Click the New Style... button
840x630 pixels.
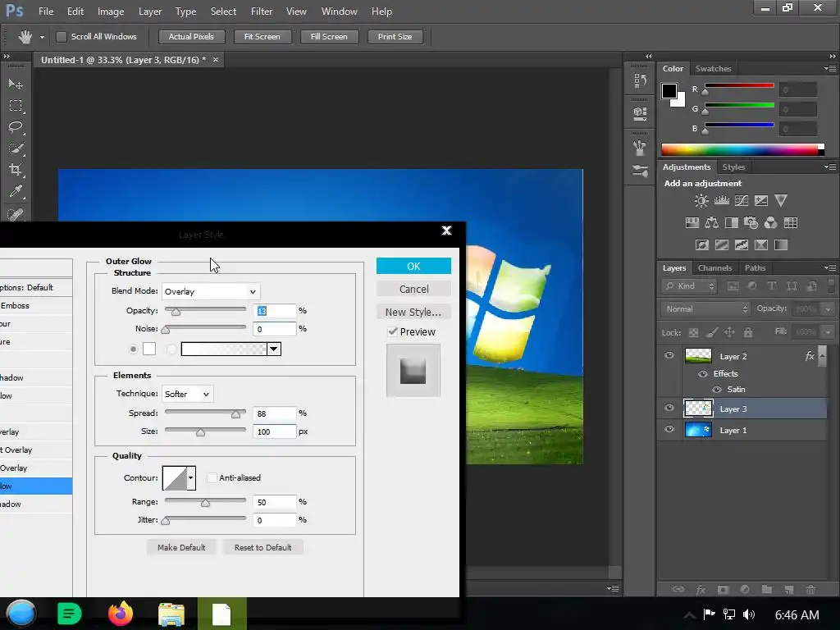click(x=413, y=312)
